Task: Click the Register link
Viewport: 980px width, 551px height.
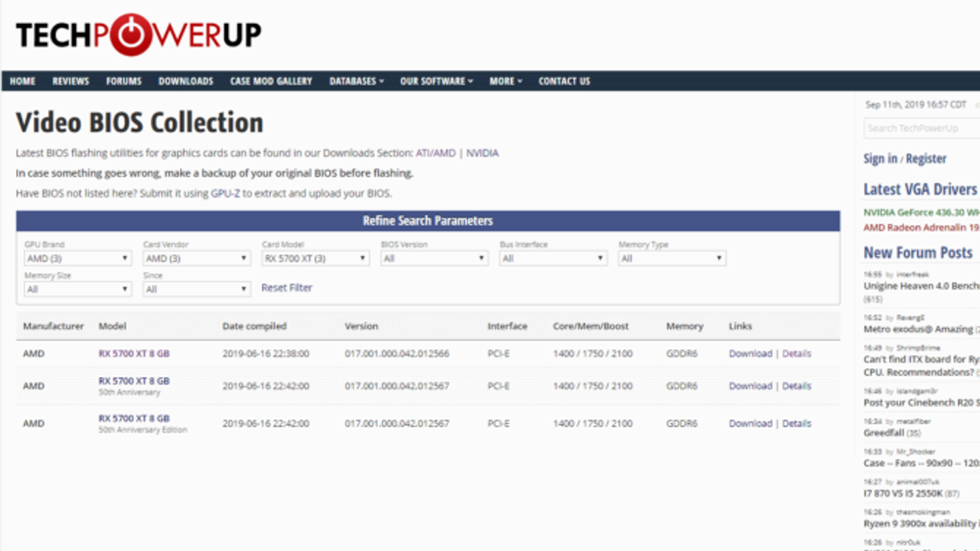Action: point(926,159)
